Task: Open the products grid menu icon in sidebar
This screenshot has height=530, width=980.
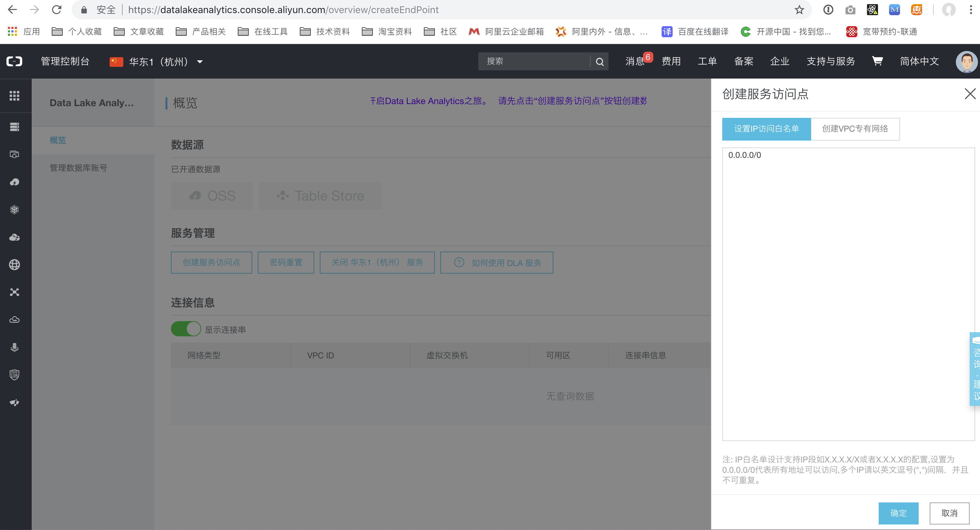Action: (14, 96)
